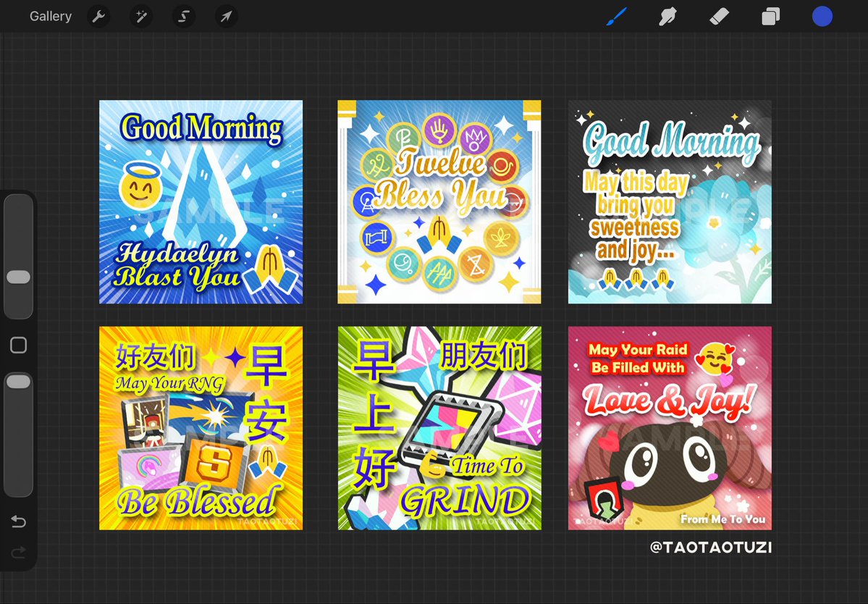
Task: Tap the sweetness and joy flower sticker
Action: (x=670, y=202)
